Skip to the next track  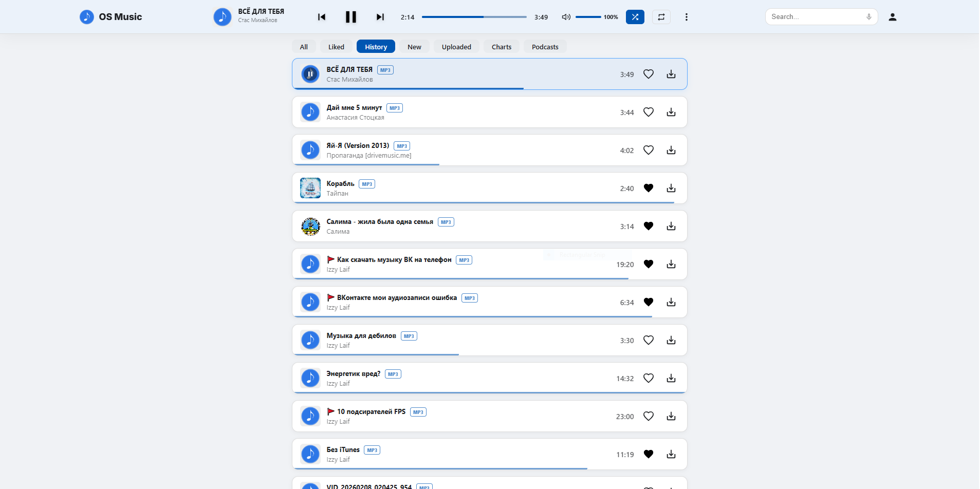click(x=380, y=17)
